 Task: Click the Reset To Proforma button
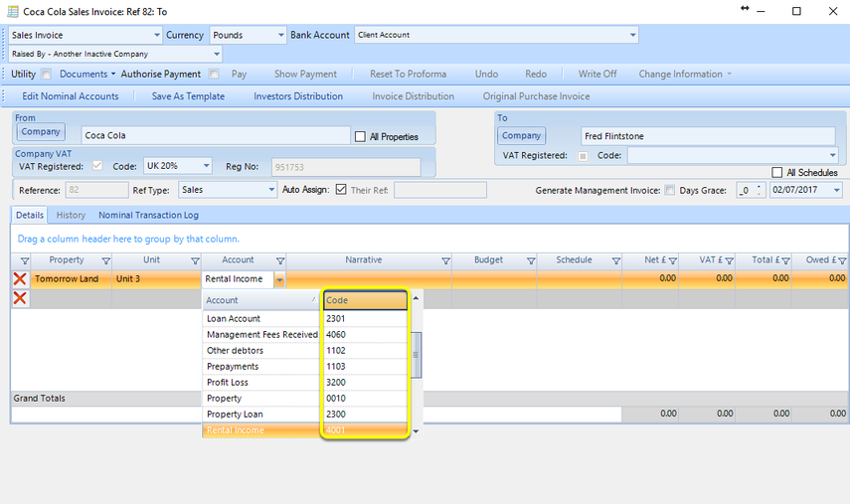click(409, 75)
